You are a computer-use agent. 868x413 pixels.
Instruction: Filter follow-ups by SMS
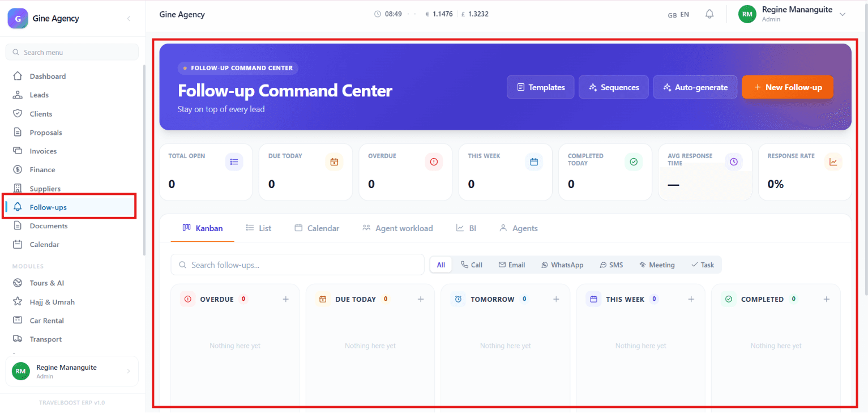[612, 265]
